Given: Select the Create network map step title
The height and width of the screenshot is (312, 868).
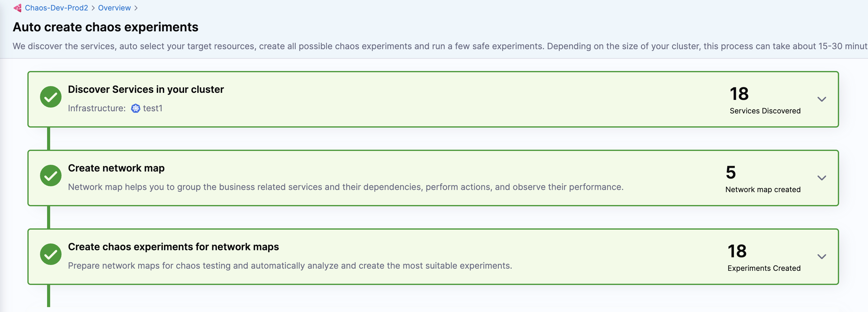Looking at the screenshot, I should pos(116,168).
